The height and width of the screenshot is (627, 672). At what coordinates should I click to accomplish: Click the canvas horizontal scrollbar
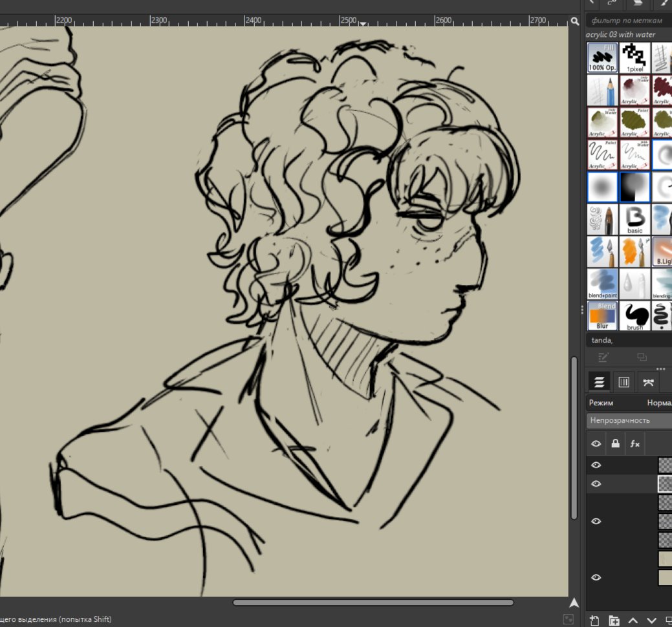(x=373, y=602)
